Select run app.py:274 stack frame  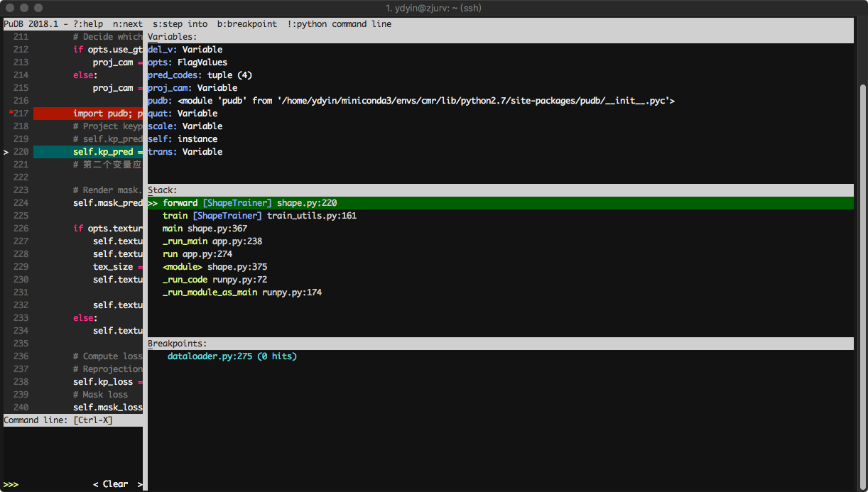[x=197, y=254]
